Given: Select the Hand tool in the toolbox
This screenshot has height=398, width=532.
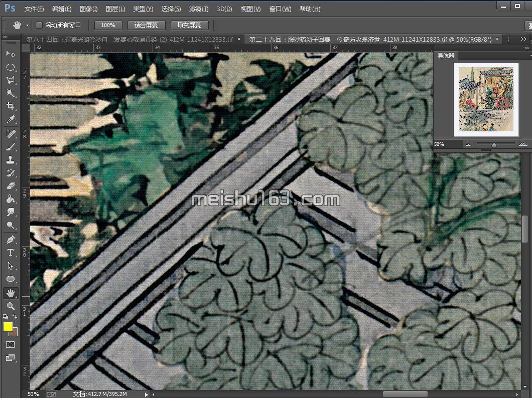Looking at the screenshot, I should [11, 293].
